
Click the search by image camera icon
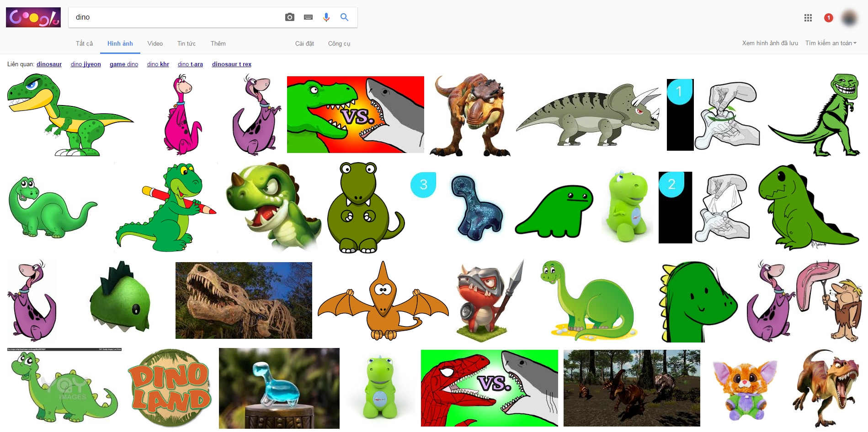click(x=289, y=17)
